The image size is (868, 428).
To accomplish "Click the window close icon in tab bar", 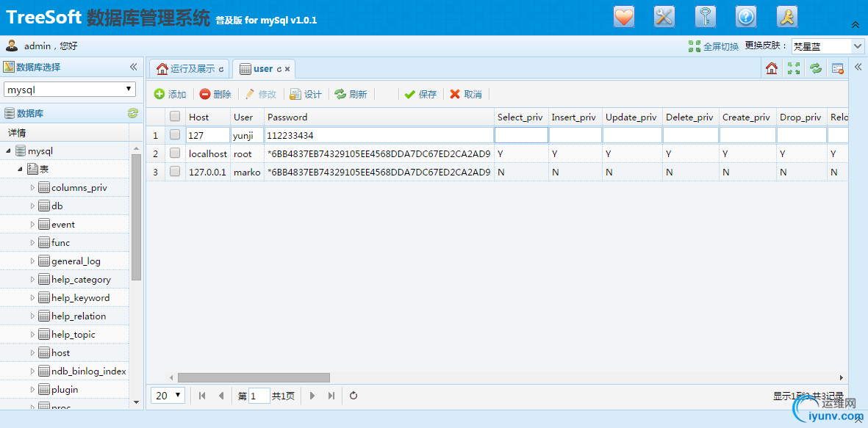I will (838, 68).
